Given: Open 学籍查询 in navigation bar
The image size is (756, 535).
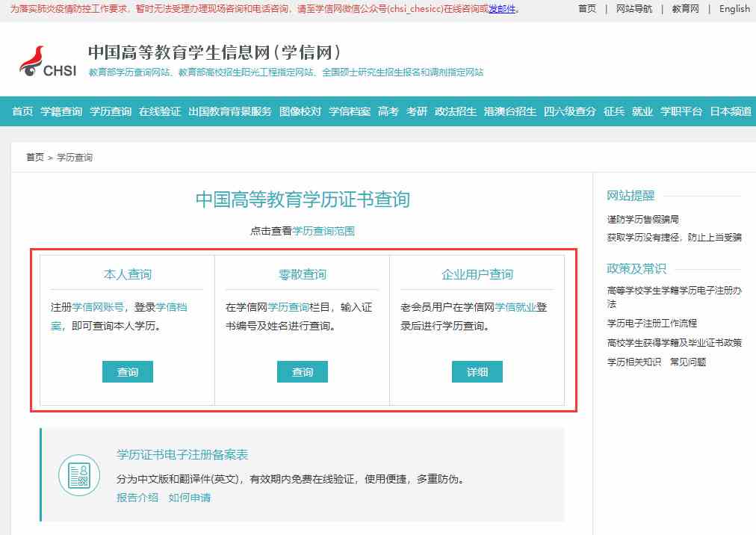Looking at the screenshot, I should (x=61, y=111).
